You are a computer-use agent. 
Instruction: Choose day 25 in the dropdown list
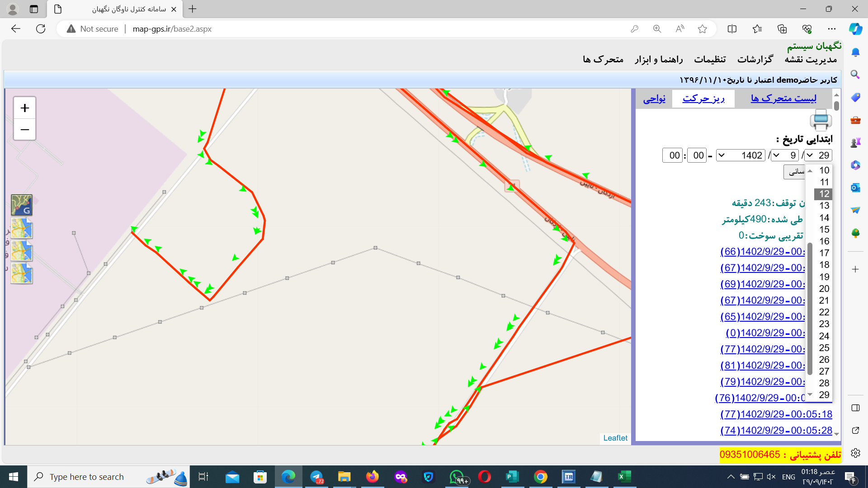[x=823, y=347]
